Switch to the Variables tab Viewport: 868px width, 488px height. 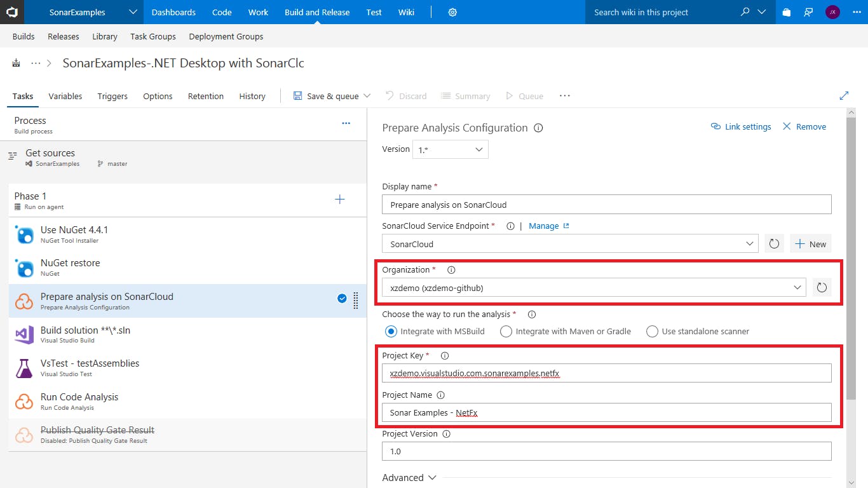pos(65,96)
